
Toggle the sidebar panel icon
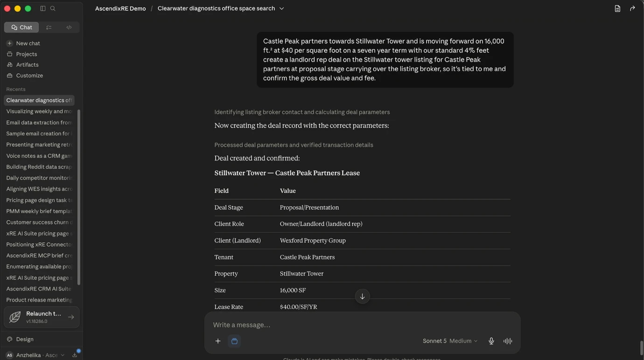click(43, 8)
